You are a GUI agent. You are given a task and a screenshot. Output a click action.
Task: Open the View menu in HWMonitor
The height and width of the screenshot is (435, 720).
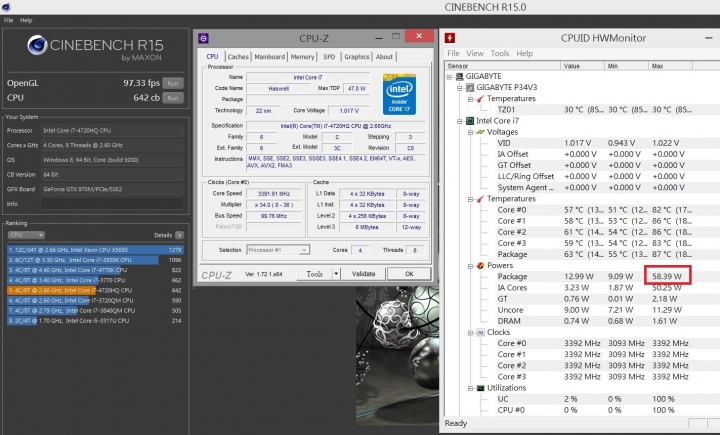pos(475,53)
